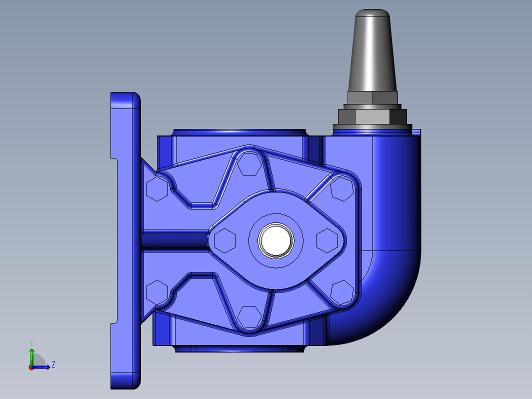Select hex bolt right of center bore

[327, 240]
